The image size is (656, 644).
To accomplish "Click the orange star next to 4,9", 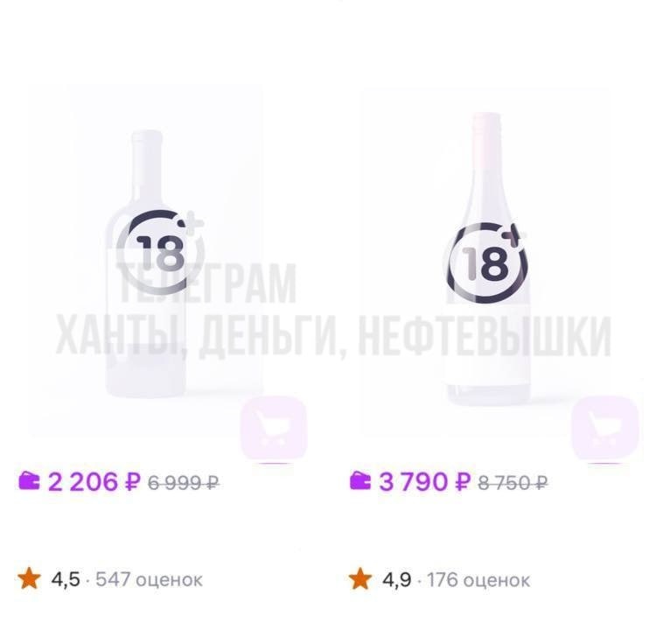I will pos(360,578).
